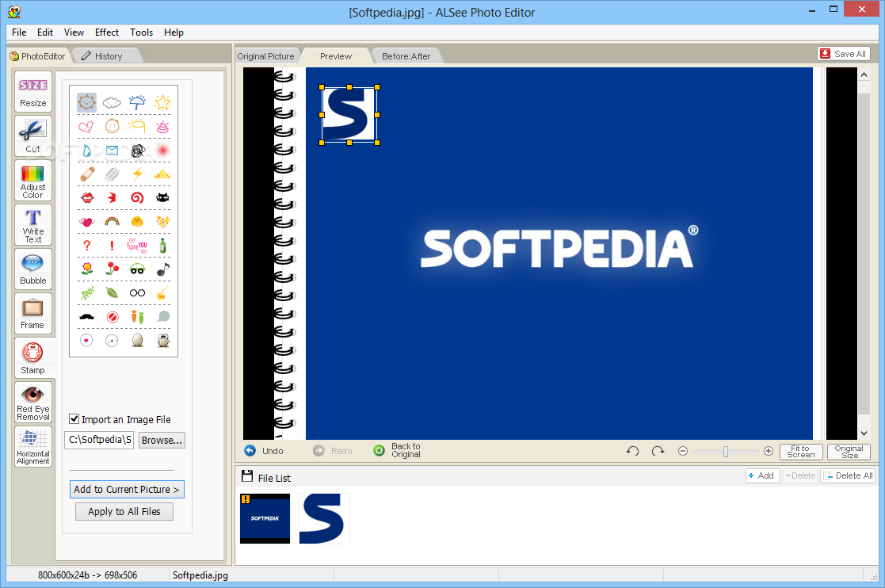Switch to Before:After tab
This screenshot has width=885, height=588.
tap(406, 55)
